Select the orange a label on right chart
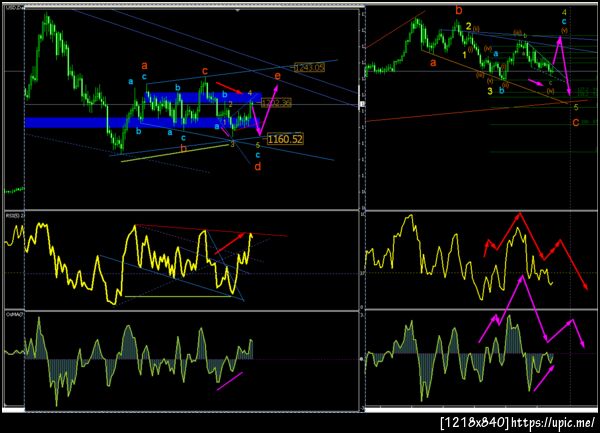 [433, 63]
